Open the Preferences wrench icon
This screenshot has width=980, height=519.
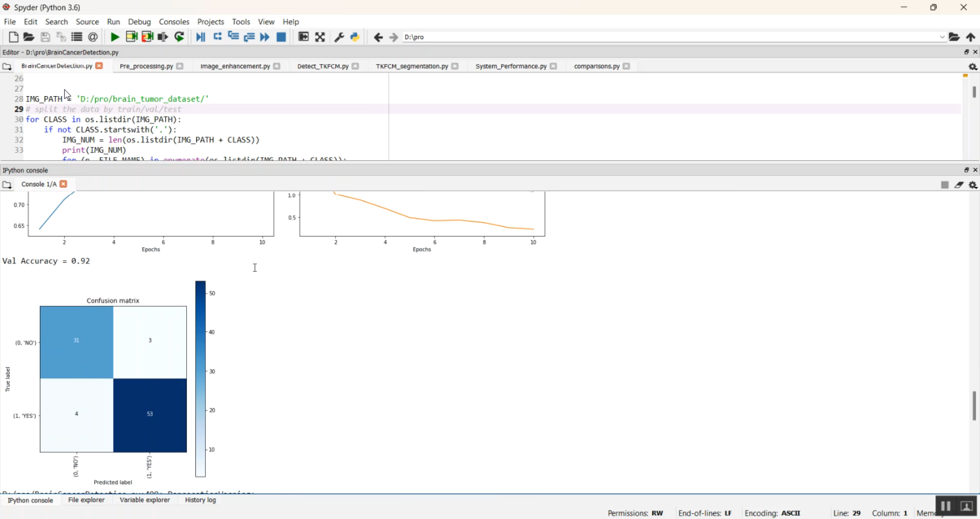coord(339,37)
